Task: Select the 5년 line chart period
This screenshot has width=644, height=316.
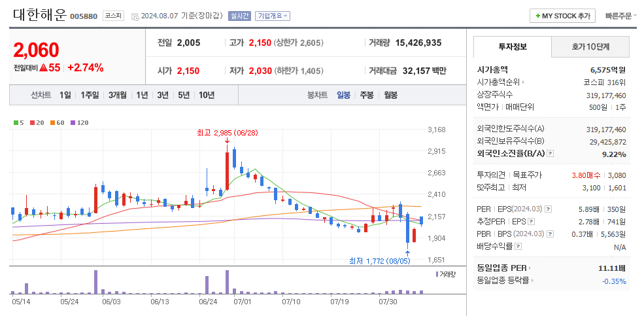Action: pos(184,96)
